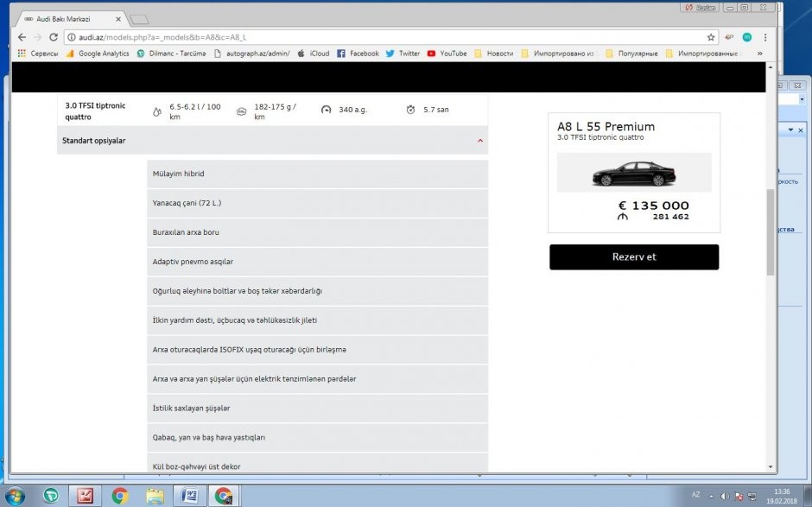This screenshot has width=812, height=507.
Task: Open the iCloud bookmark
Action: [x=313, y=54]
